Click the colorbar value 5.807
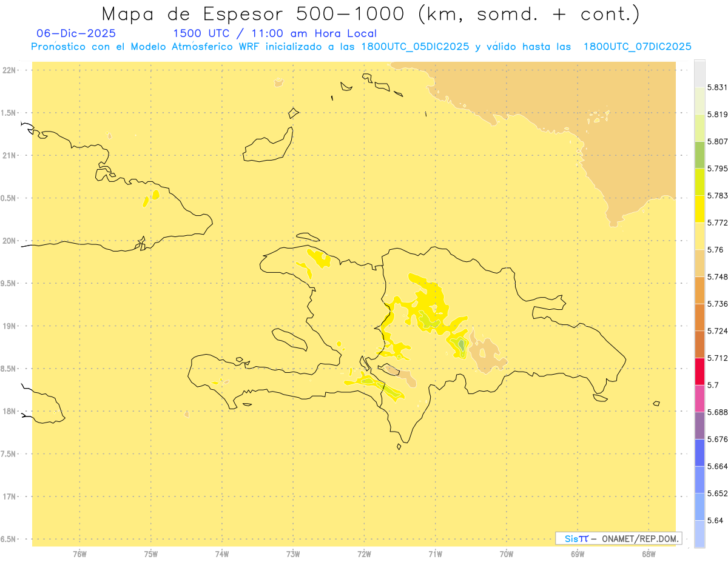The height and width of the screenshot is (562, 728). pos(718,141)
